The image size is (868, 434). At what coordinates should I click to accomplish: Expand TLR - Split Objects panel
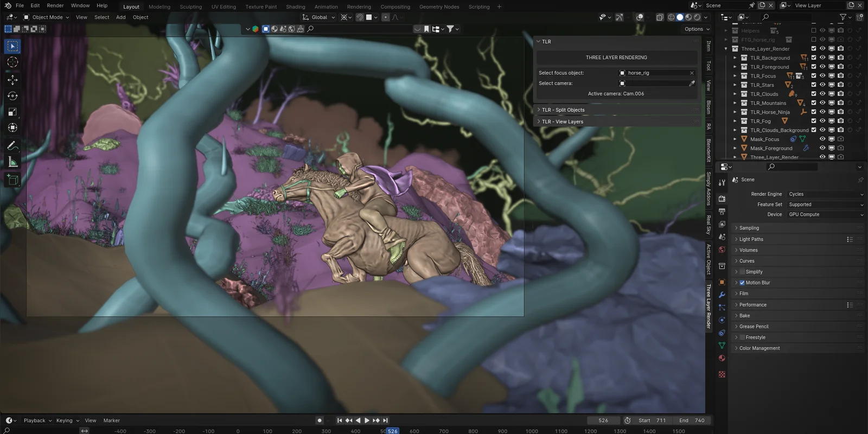tap(617, 110)
